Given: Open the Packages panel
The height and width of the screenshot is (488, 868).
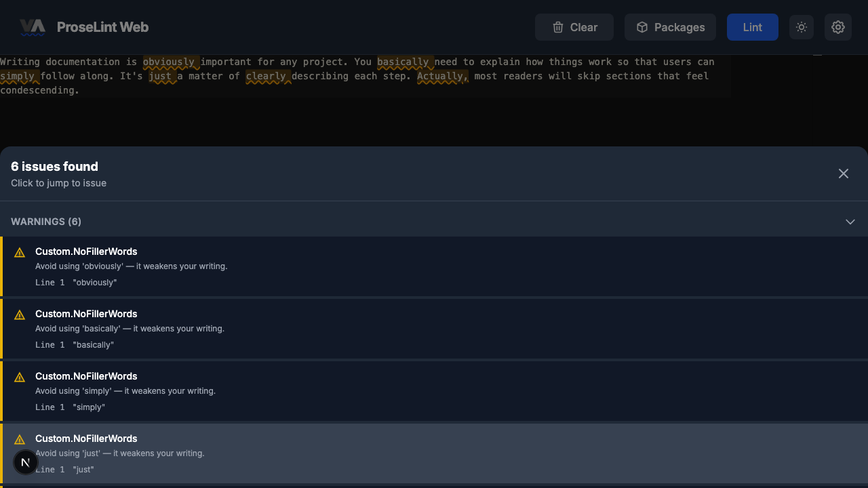Looking at the screenshot, I should (670, 27).
